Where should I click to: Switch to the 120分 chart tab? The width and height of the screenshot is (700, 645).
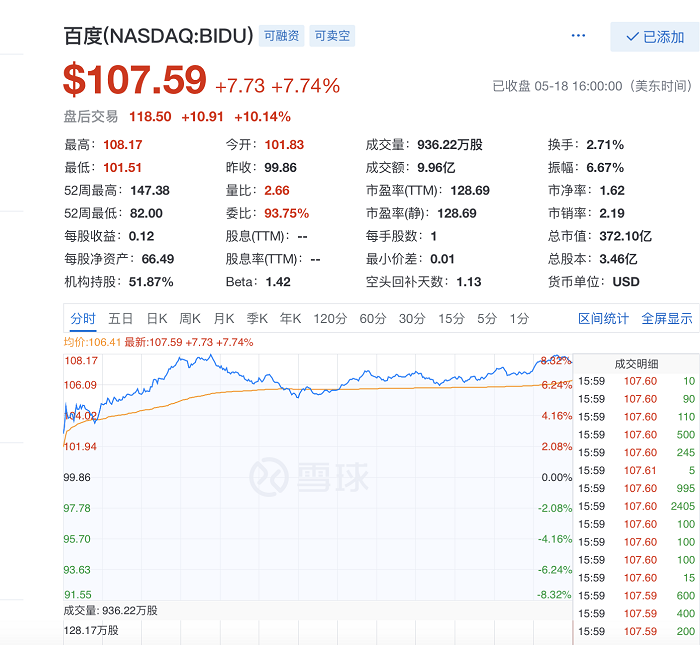[330, 319]
